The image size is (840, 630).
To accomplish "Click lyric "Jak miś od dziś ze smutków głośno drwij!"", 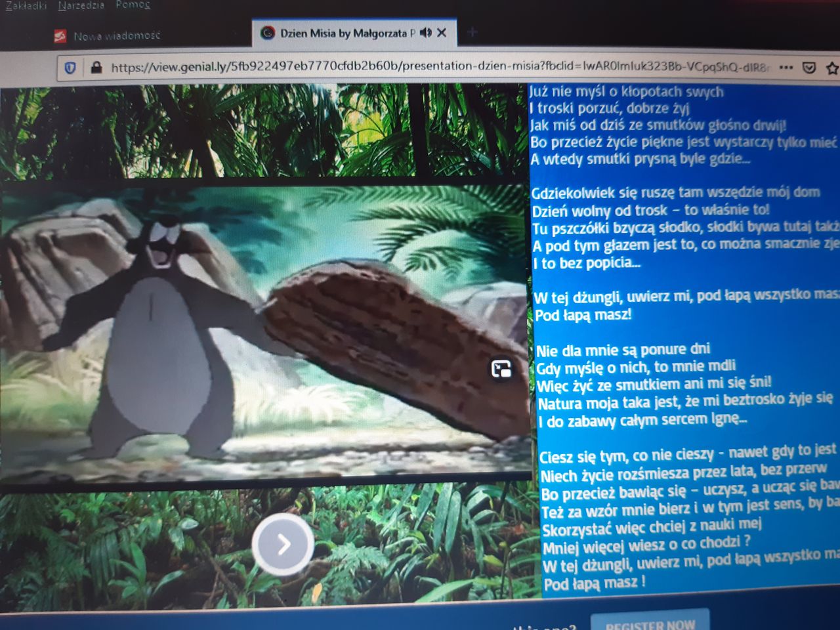I will tap(658, 125).
